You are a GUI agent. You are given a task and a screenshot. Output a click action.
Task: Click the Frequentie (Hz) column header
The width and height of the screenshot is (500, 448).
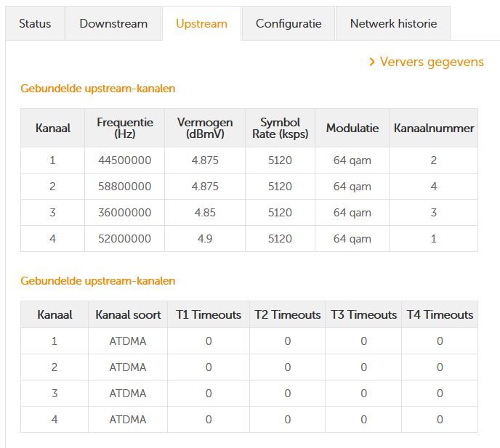click(125, 128)
